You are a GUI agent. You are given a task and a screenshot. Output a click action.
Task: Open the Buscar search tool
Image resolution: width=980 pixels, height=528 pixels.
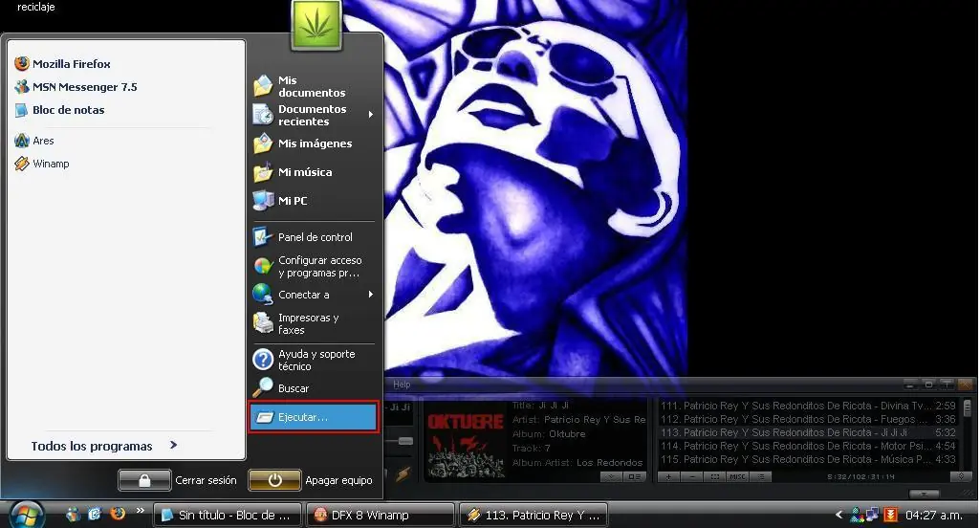[281, 388]
